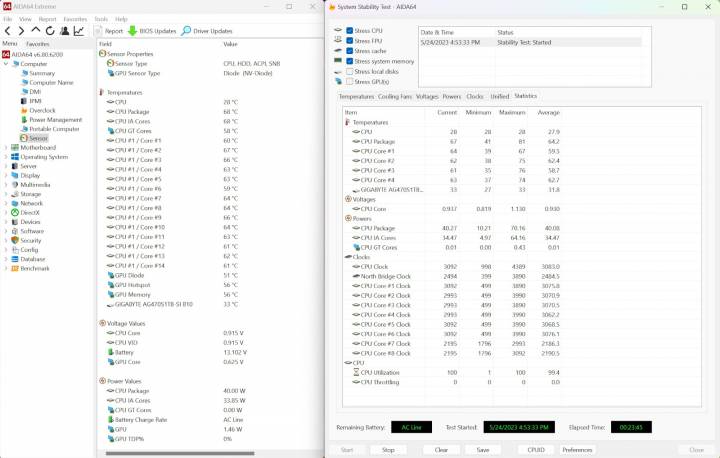Refresh the AIDA64 sensor page
The height and width of the screenshot is (458, 720).
(x=50, y=31)
